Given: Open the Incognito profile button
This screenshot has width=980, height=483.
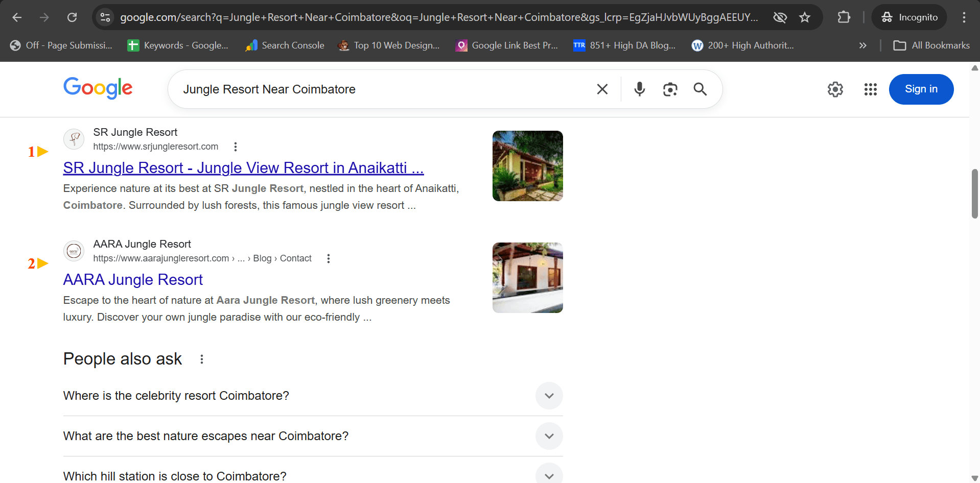Looking at the screenshot, I should pos(909,17).
